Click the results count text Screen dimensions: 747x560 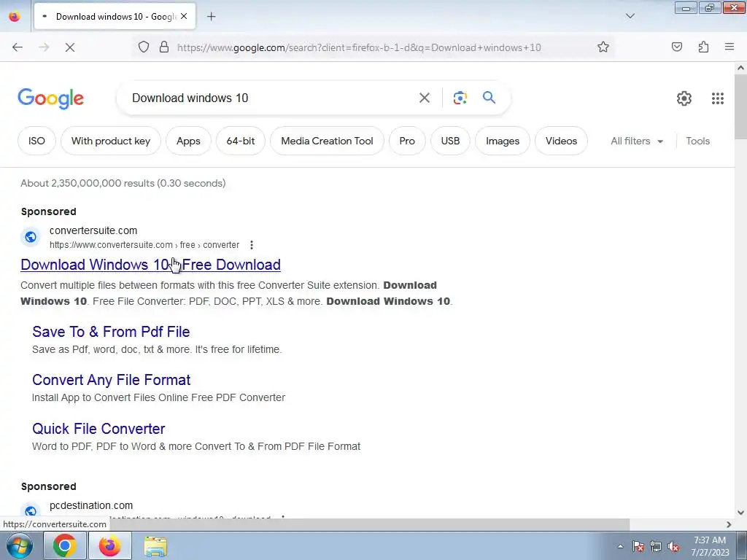click(123, 183)
